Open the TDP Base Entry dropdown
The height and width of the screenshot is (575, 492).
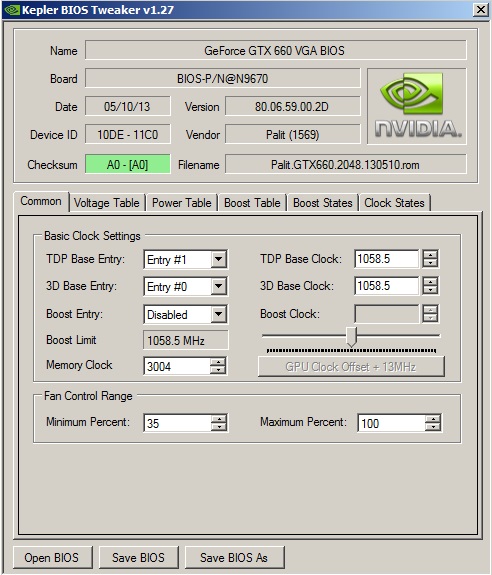(219, 259)
